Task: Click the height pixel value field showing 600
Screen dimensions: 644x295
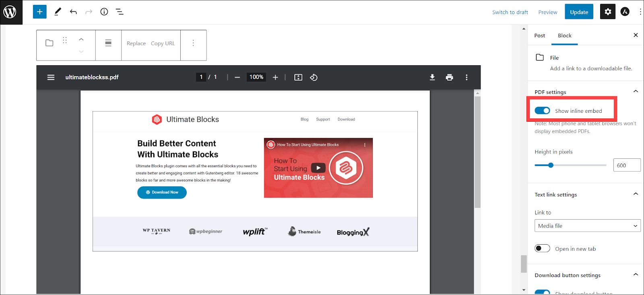Action: pyautogui.click(x=627, y=165)
